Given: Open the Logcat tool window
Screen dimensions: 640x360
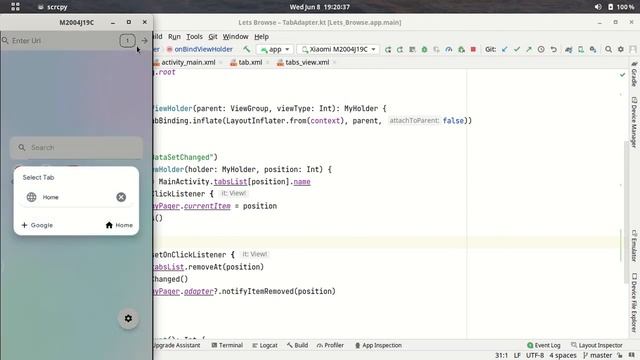Looking at the screenshot, I should (x=265, y=345).
